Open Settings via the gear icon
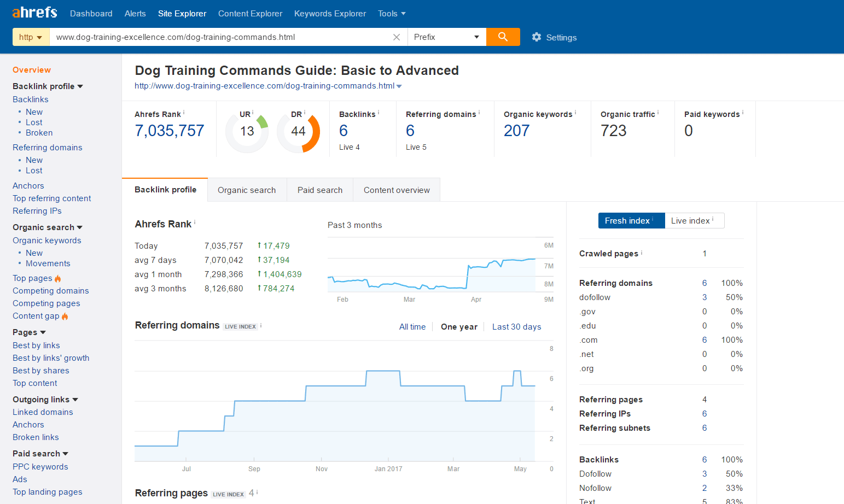 537,37
